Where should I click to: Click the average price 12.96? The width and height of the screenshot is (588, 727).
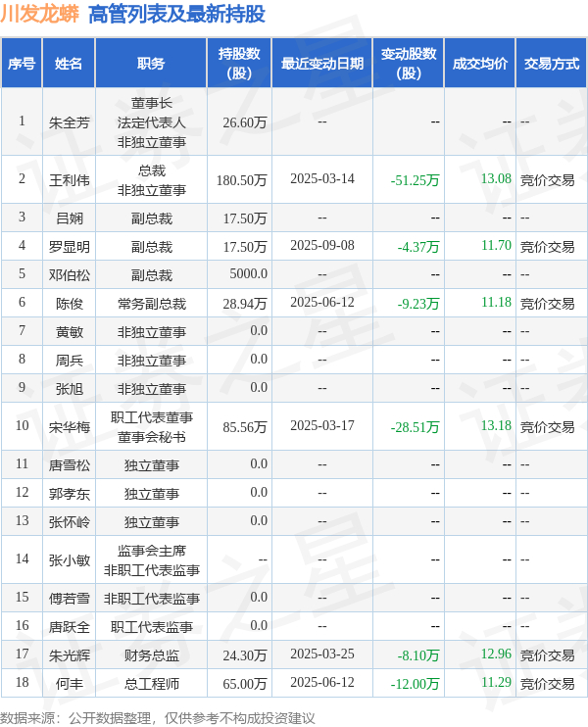(496, 654)
